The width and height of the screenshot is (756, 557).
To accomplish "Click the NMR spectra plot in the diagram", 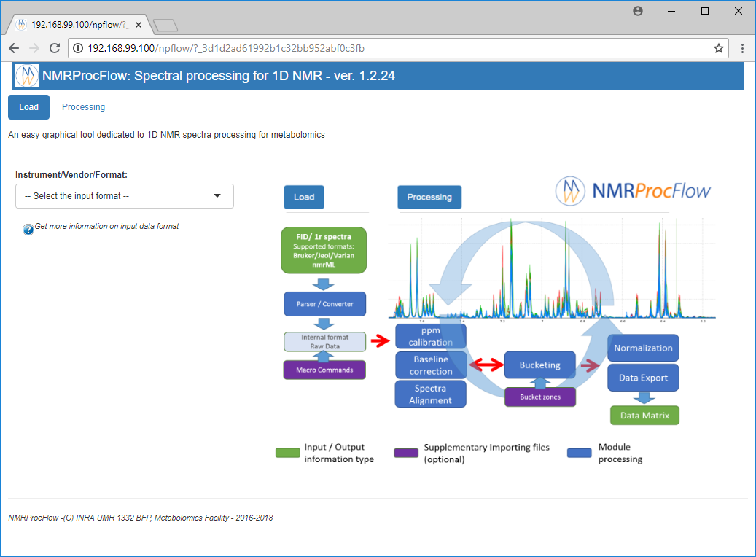I will [x=552, y=270].
